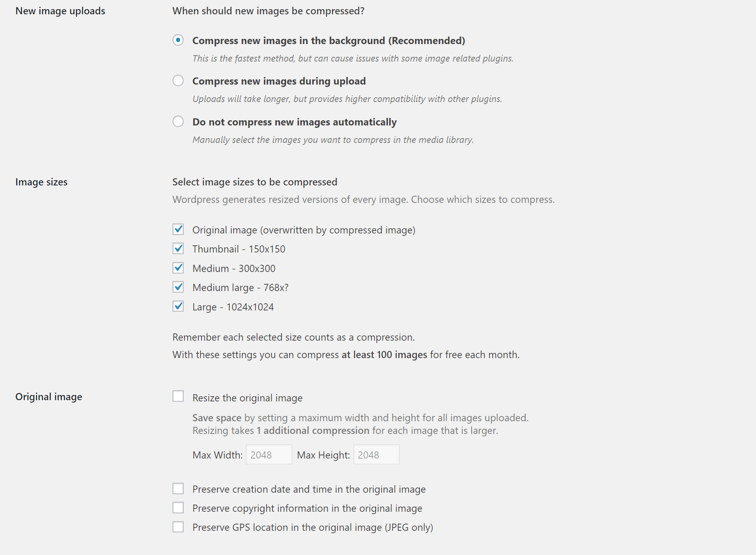Image resolution: width=756 pixels, height=555 pixels.
Task: Select Compress new images during upload
Action: 178,81
